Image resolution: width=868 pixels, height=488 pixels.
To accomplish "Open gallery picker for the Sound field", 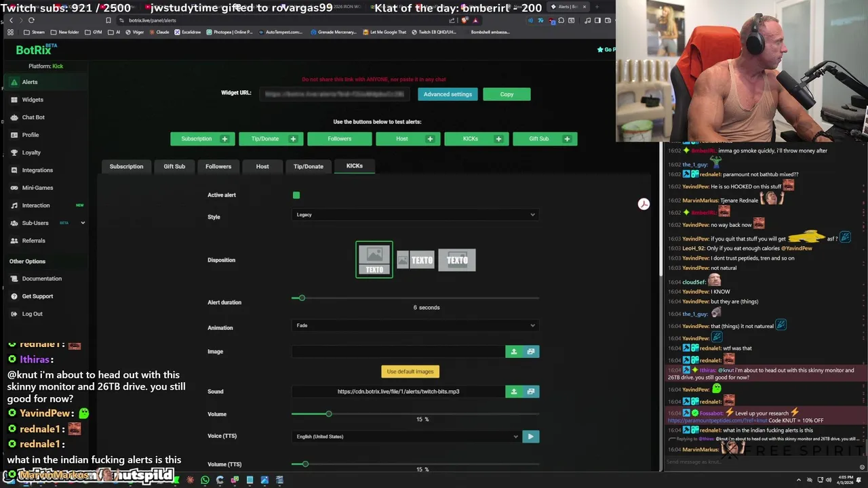I will pyautogui.click(x=531, y=392).
